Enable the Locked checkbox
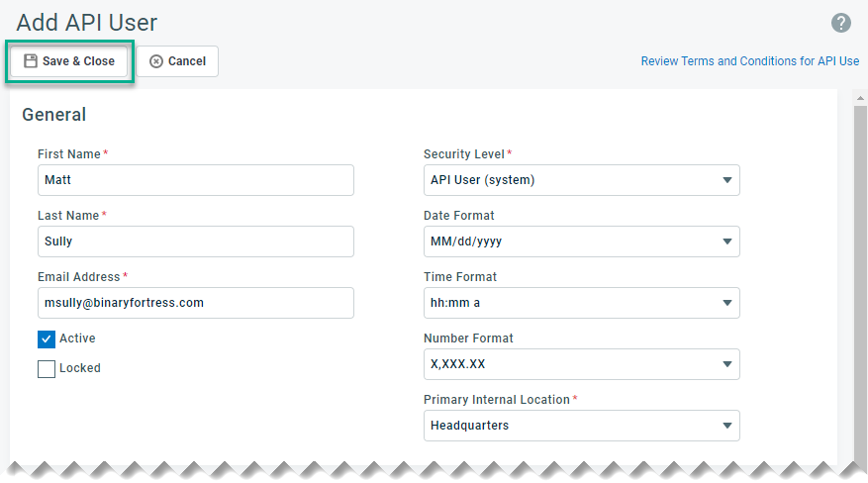The width and height of the screenshot is (868, 483). (x=47, y=369)
